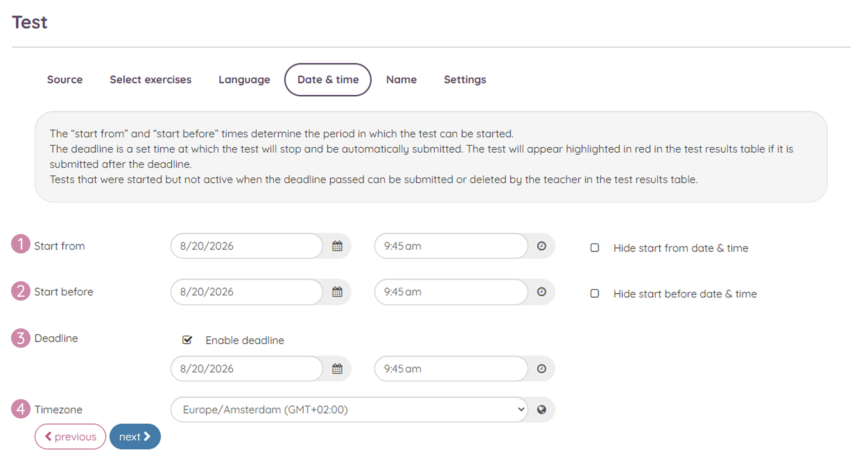Screen dimensions: 868x466
Task: Click the Start from date field
Action: 247,246
